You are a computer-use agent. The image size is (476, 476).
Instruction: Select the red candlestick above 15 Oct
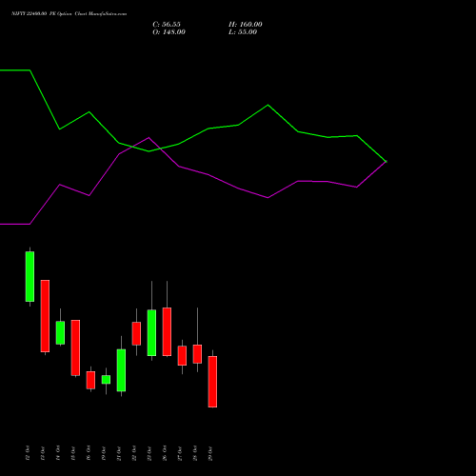pos(75,347)
